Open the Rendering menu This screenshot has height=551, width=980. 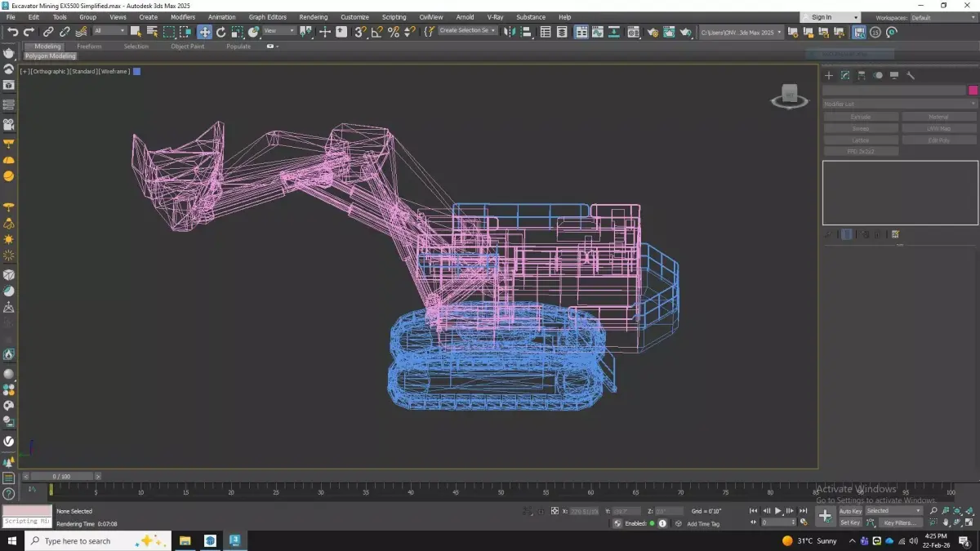[313, 17]
